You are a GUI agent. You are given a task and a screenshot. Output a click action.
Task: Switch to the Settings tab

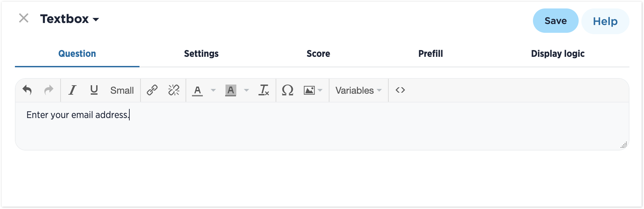click(x=201, y=54)
